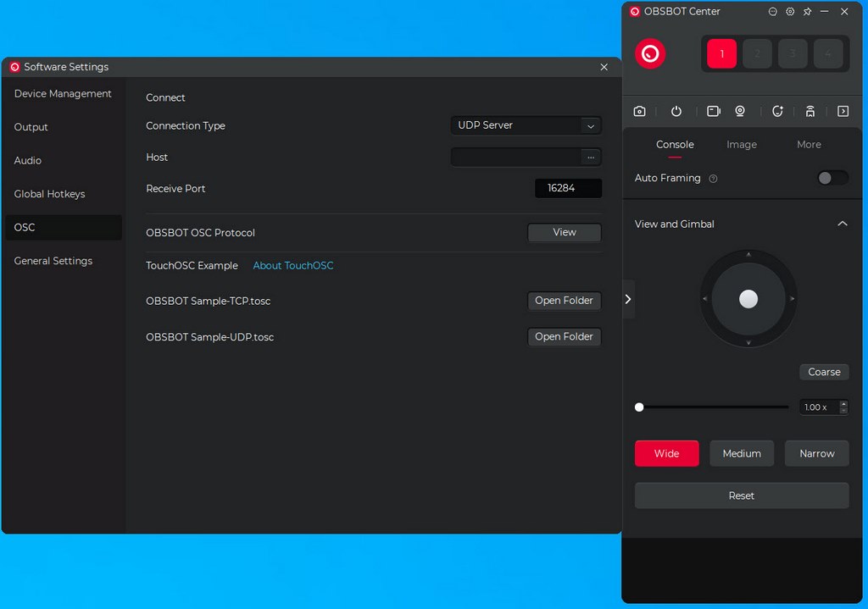The height and width of the screenshot is (609, 868).
Task: Collapse the View and Gimbal section
Action: (x=842, y=224)
